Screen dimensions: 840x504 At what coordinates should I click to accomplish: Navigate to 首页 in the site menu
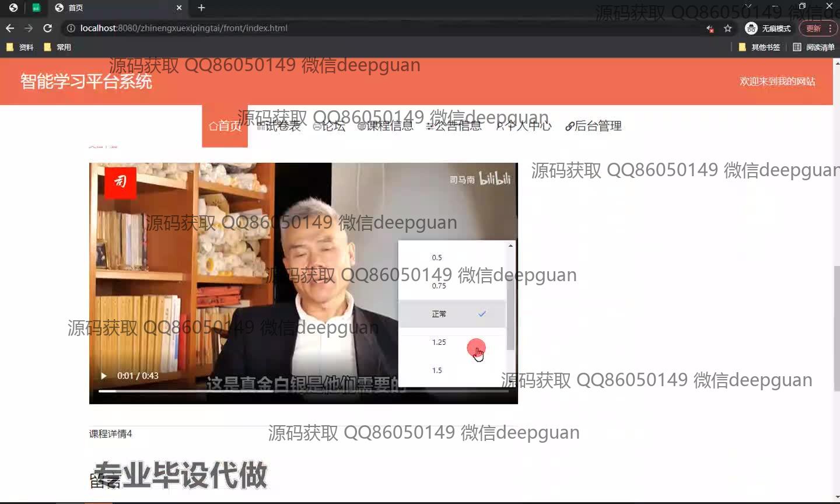click(225, 126)
